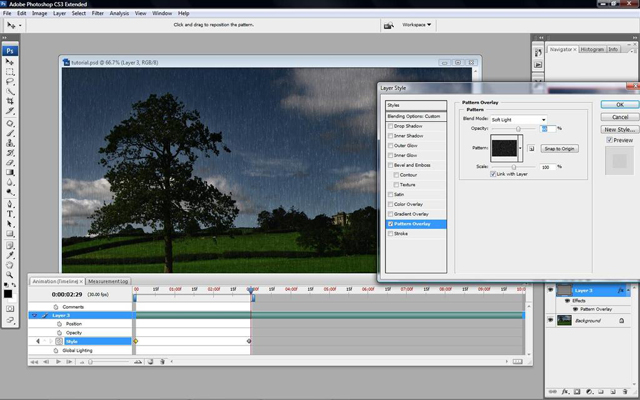Enable the Stroke checkbox
Image resolution: width=640 pixels, height=400 pixels.
click(x=391, y=233)
